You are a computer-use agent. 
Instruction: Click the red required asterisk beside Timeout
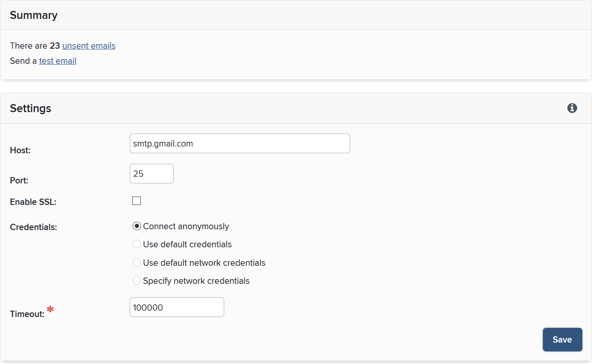coord(50,310)
